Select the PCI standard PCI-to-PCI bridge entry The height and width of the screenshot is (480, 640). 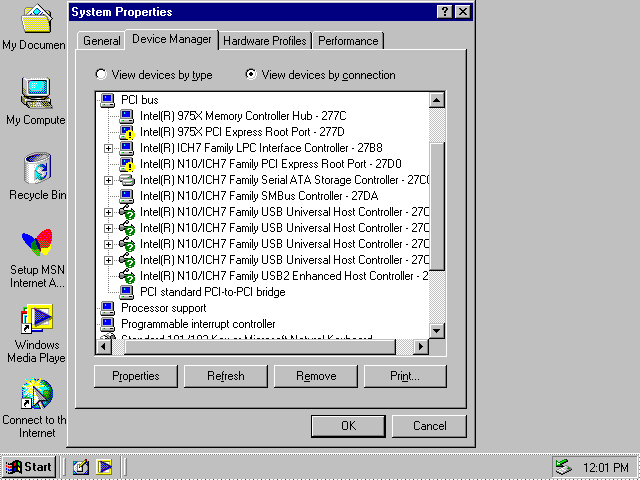(x=212, y=292)
